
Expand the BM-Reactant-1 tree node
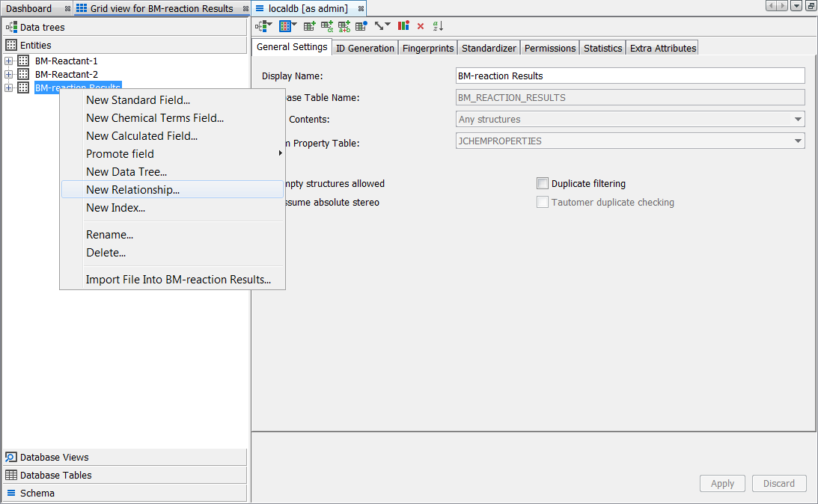point(9,61)
